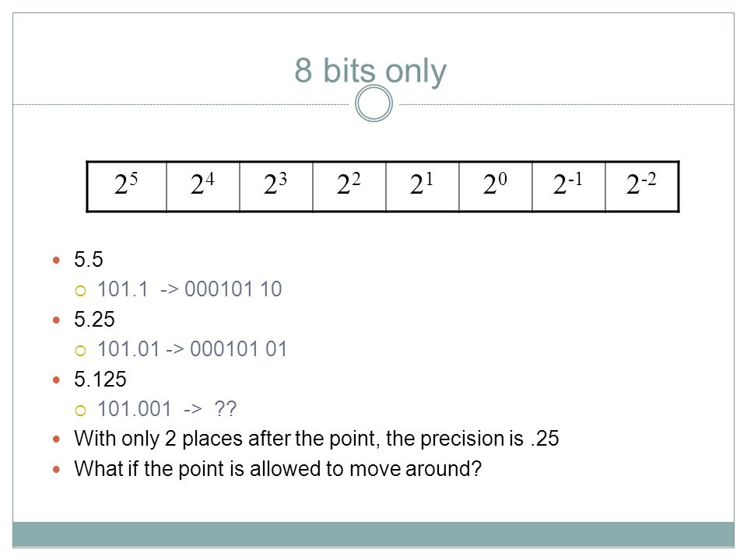Click the '101.1 -> 000101 10' line
The height and width of the screenshot is (560, 747).
click(x=190, y=289)
